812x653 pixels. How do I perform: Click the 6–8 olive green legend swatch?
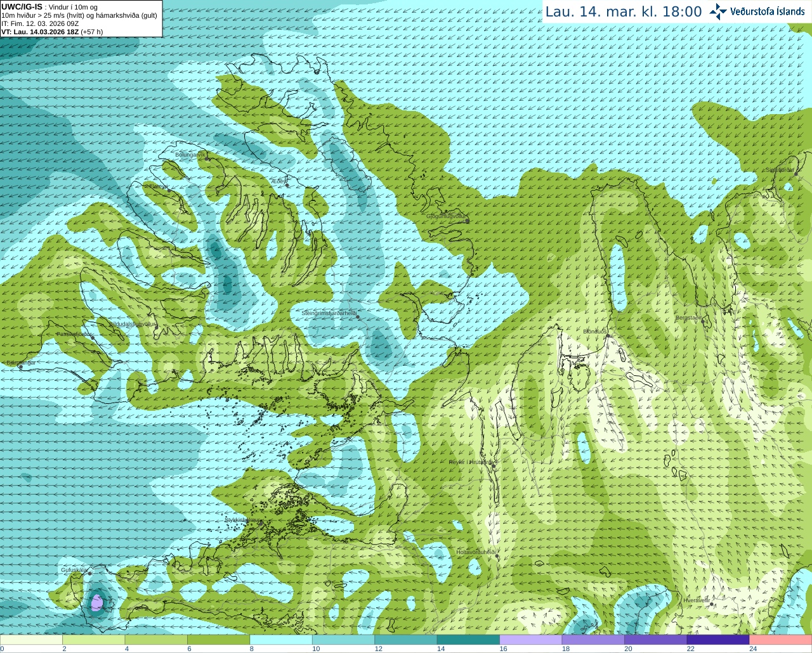coord(219,640)
